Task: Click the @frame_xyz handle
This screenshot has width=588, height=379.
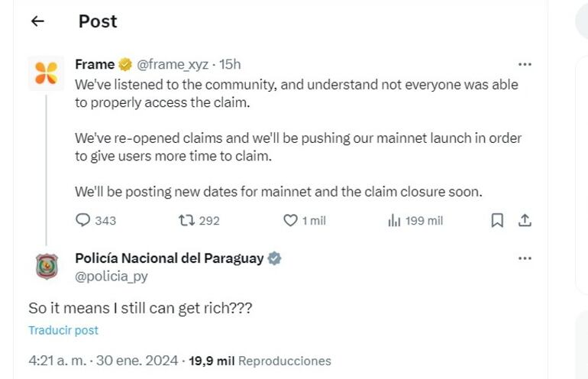Action: tap(173, 65)
